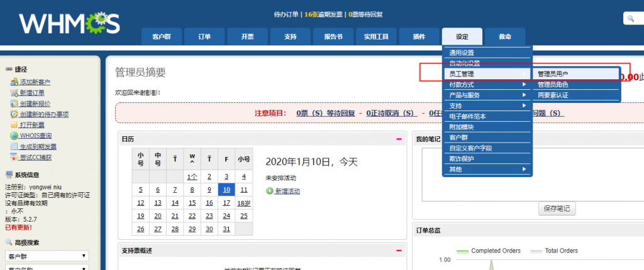Click the Completed Orders legend entry
Image resolution: width=644 pixels, height=270 pixels.
tap(488, 251)
